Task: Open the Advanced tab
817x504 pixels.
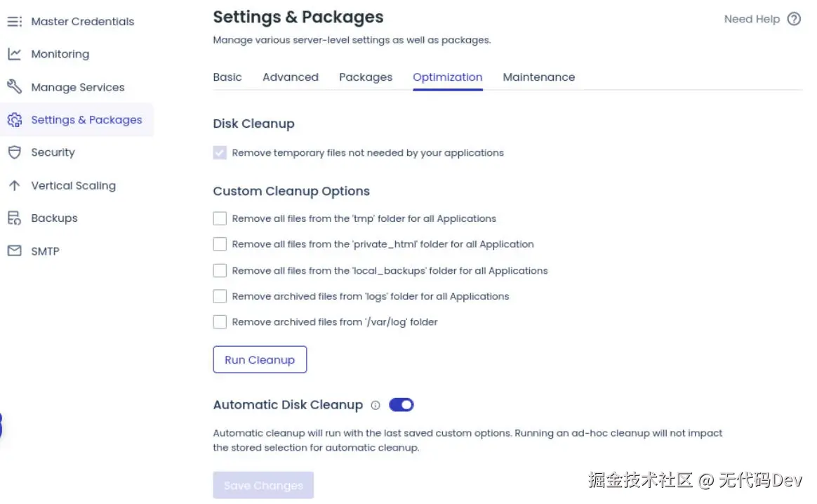Action: (290, 77)
